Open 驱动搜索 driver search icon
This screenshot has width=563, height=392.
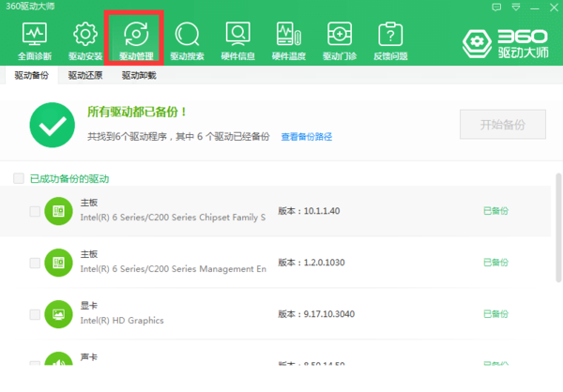[187, 38]
